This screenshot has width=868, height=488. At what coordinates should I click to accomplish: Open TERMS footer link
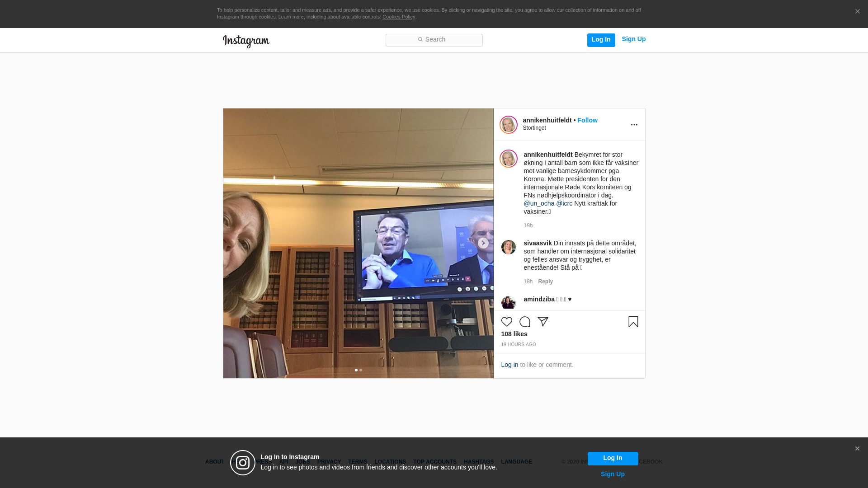(x=358, y=462)
